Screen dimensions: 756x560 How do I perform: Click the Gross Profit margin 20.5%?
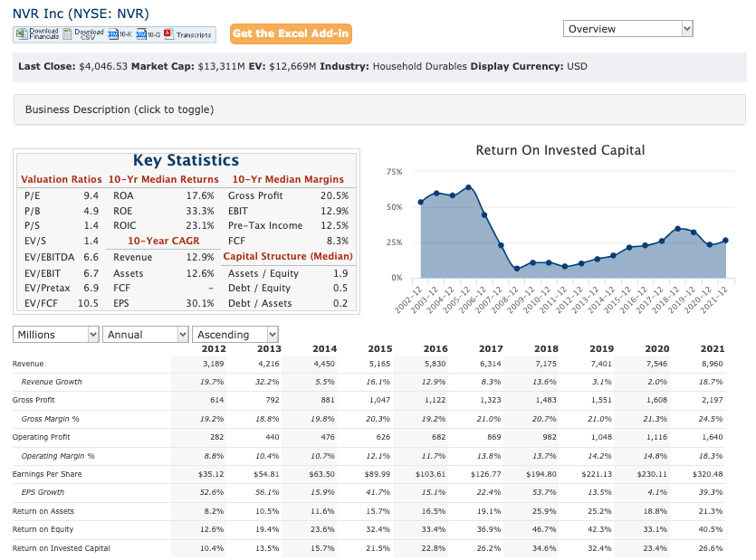(335, 195)
